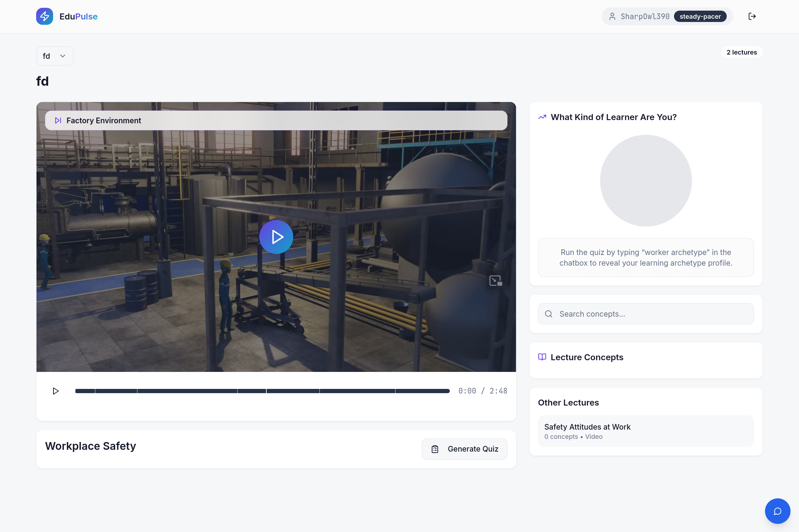Click the EduPulse lightning bolt logo
Screen dimensions: 799x532
point(45,16)
